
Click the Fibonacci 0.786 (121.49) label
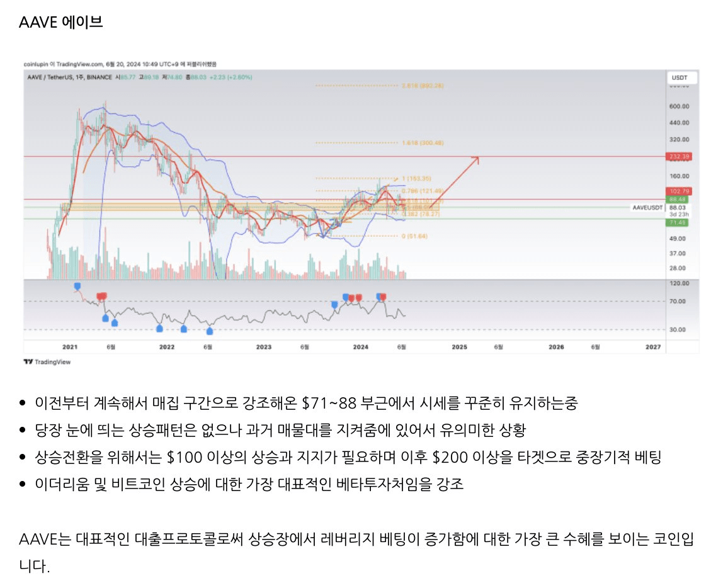(423, 191)
